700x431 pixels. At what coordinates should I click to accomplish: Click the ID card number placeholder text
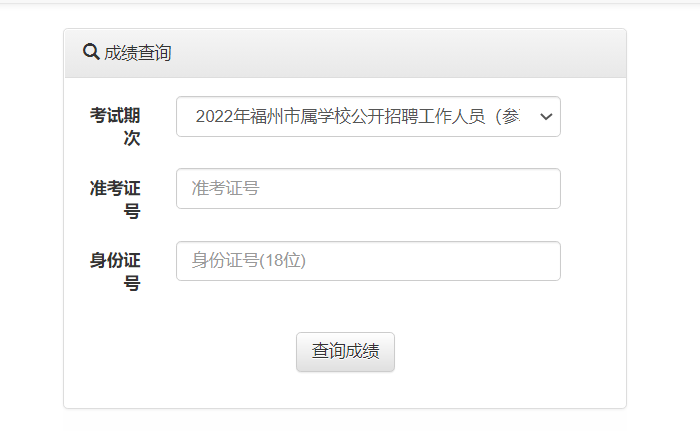click(x=249, y=260)
